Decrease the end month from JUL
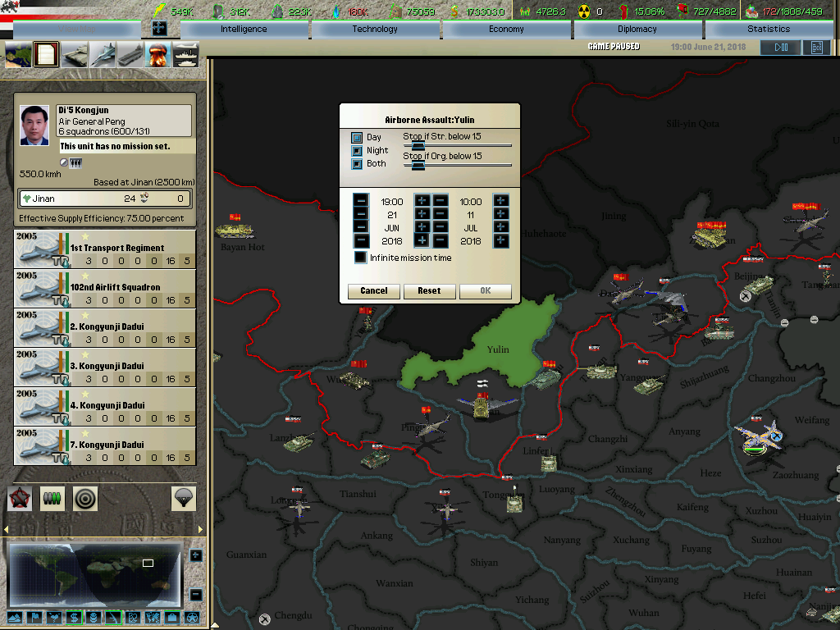Image resolution: width=840 pixels, height=630 pixels. tap(441, 227)
